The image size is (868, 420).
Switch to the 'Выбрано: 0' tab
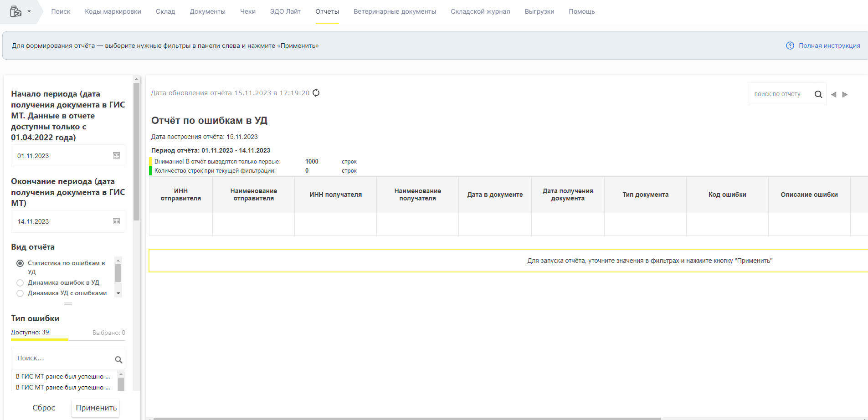click(x=109, y=333)
